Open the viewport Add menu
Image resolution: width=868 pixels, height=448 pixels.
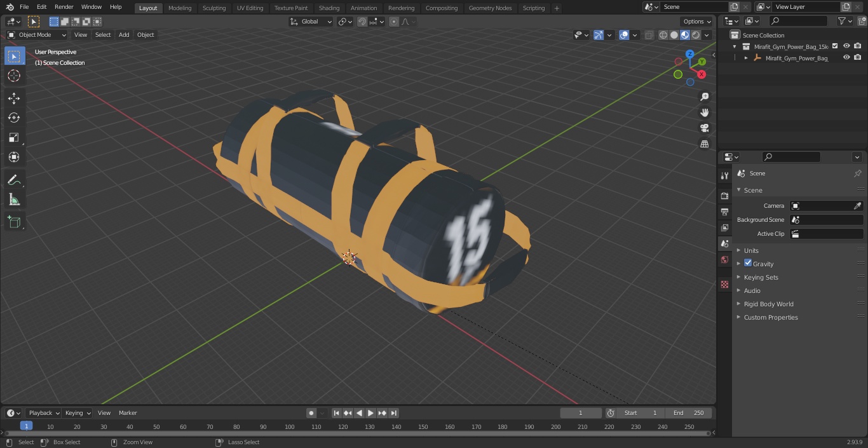124,35
